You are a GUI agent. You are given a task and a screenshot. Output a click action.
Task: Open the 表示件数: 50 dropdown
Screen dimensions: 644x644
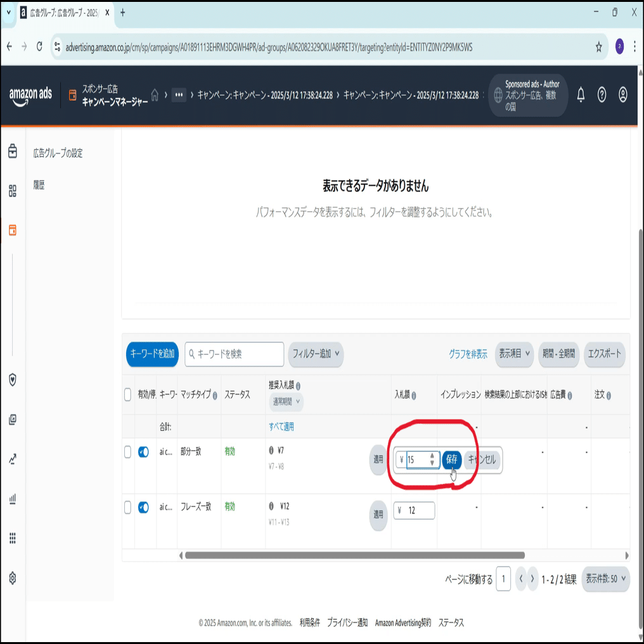tap(606, 579)
